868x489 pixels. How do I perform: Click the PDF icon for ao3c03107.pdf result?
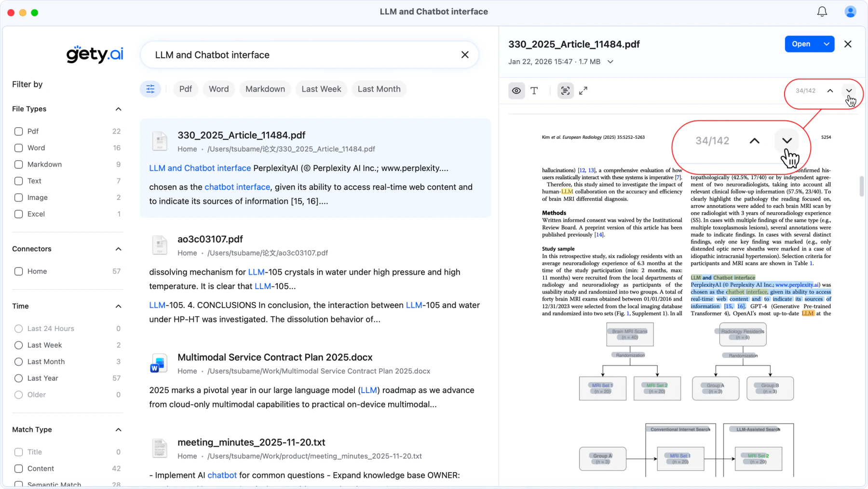(x=160, y=245)
